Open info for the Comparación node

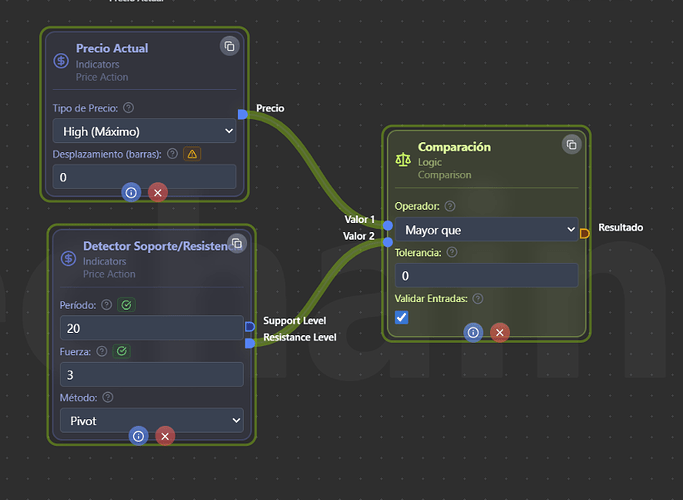point(473,332)
